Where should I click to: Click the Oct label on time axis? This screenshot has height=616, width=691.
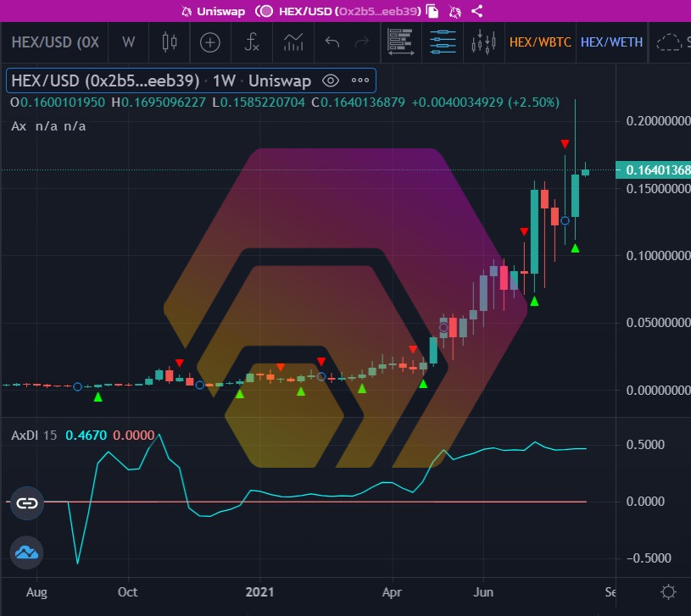click(x=128, y=592)
